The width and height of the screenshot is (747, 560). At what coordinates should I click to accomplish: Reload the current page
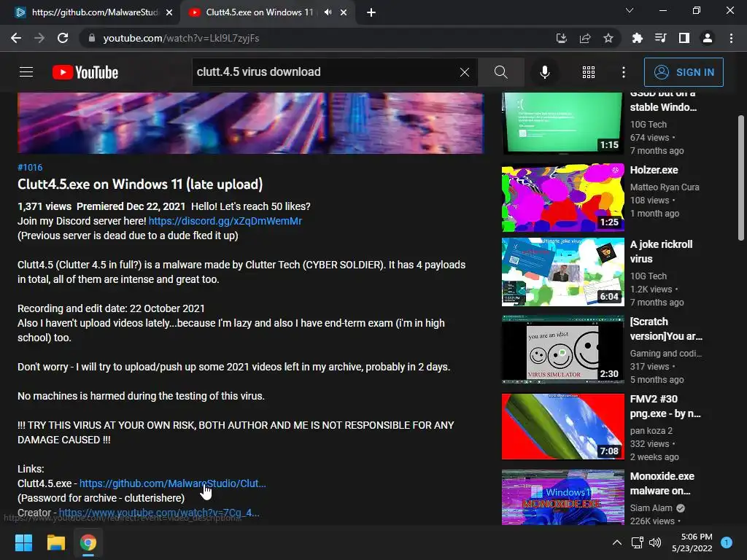pyautogui.click(x=63, y=38)
